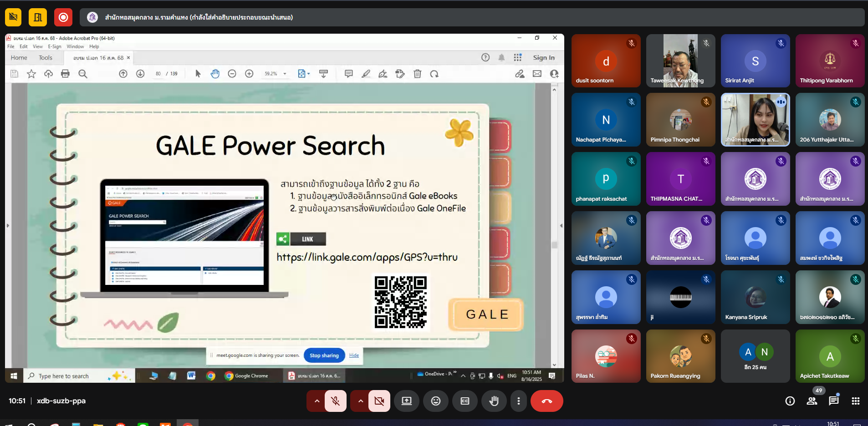This screenshot has height=426, width=868.
Task: Toggle the red recording button at top
Action: [63, 17]
